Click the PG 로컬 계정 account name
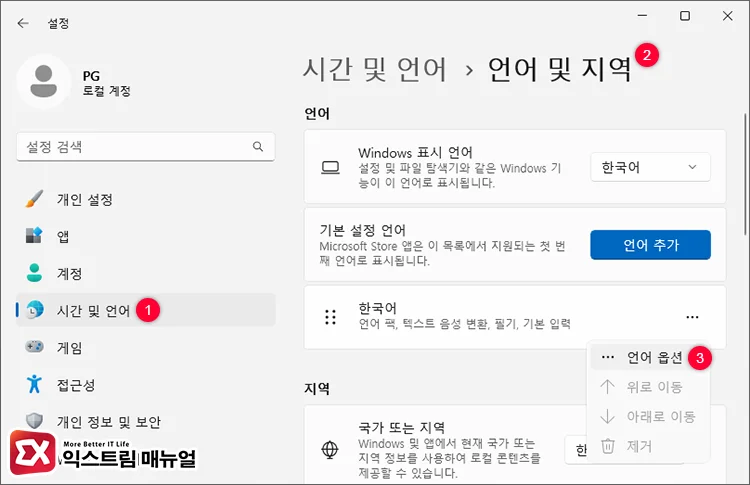This screenshot has height=485, width=750. (x=106, y=83)
